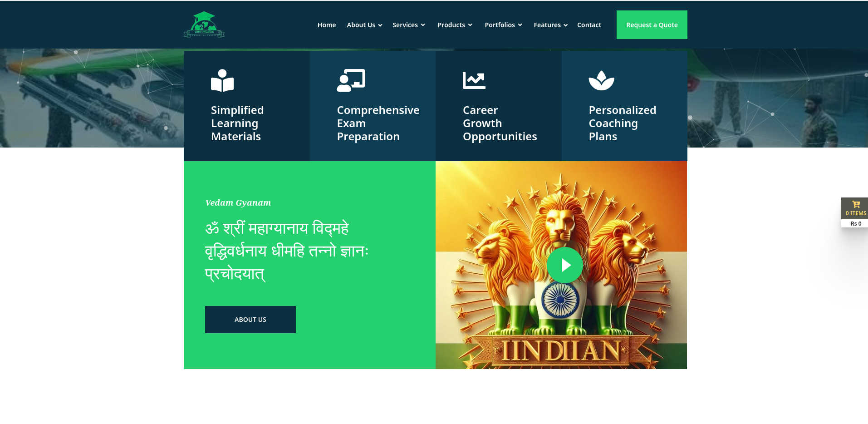The image size is (868, 424).
Task: Open Simplified Learning Materials heading
Action: 237,123
